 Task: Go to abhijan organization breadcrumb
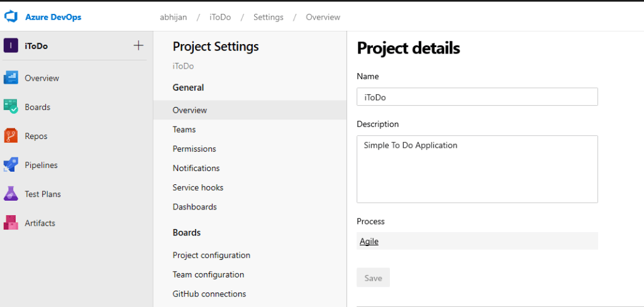172,17
